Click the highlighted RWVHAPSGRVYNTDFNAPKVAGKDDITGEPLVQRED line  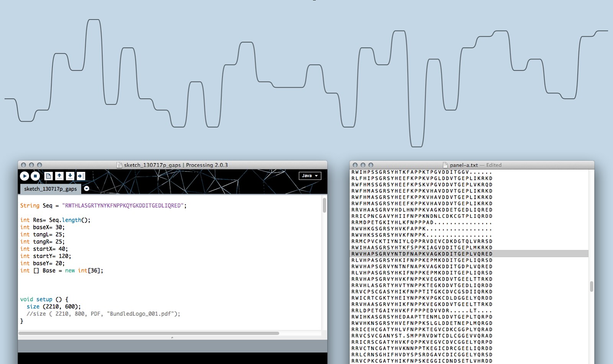point(421,254)
